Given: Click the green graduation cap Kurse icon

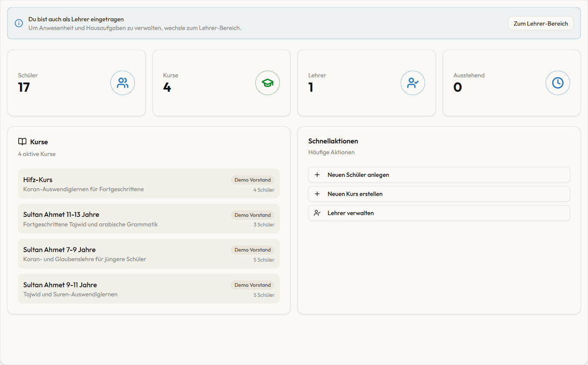Looking at the screenshot, I should (x=267, y=83).
